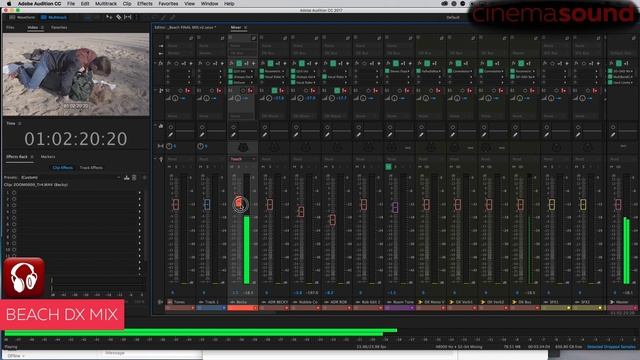This screenshot has width=640, height=360.
Task: Toggle FX power on ADR BECKY track
Action: [x=270, y=63]
